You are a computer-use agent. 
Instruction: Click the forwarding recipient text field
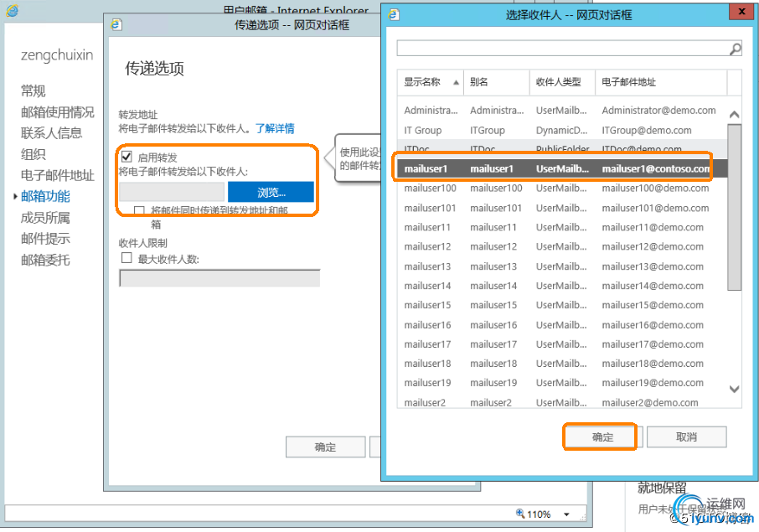172,192
